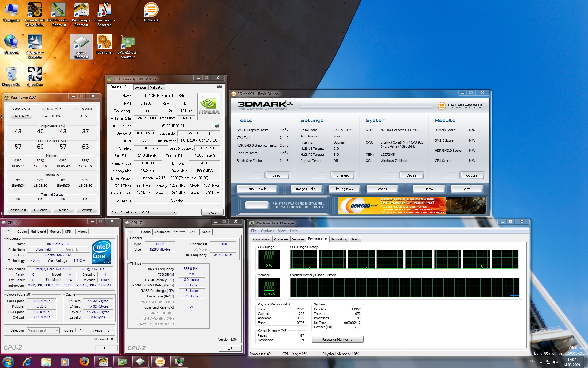
Task: Click the Intel Core i7 logo in CPU-Z
Action: [x=101, y=252]
